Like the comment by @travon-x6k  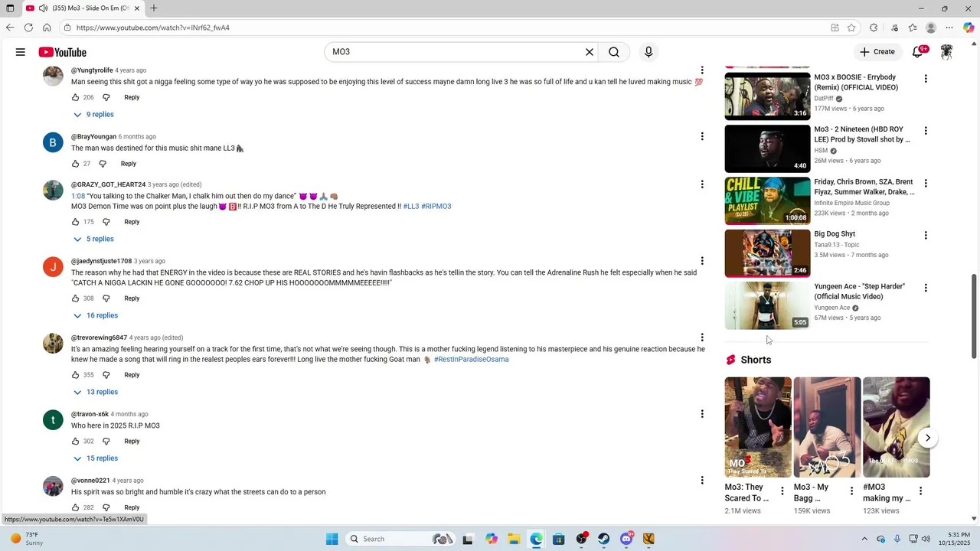pyautogui.click(x=75, y=442)
